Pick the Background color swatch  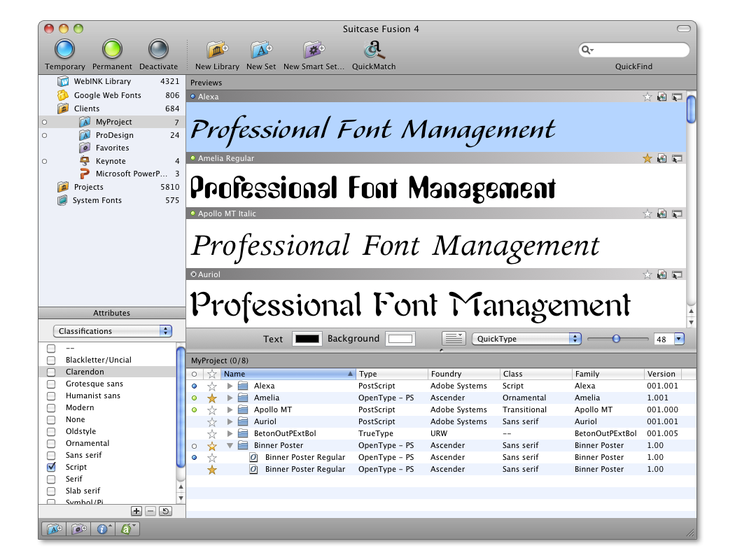coord(400,339)
